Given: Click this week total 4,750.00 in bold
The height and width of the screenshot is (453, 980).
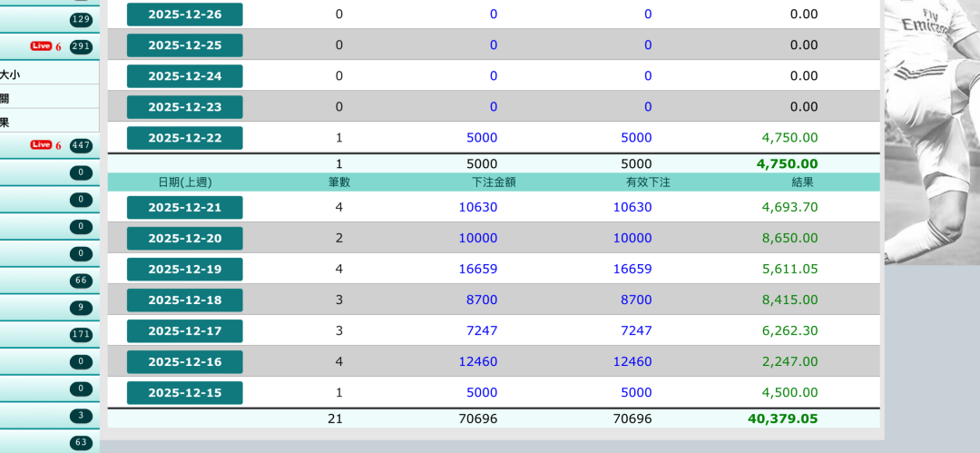Looking at the screenshot, I should [x=787, y=164].
